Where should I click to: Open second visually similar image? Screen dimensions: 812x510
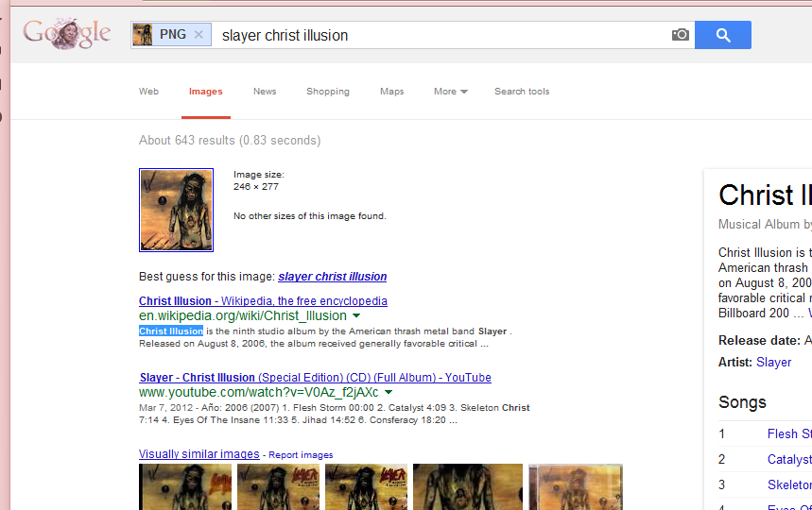[279, 486]
